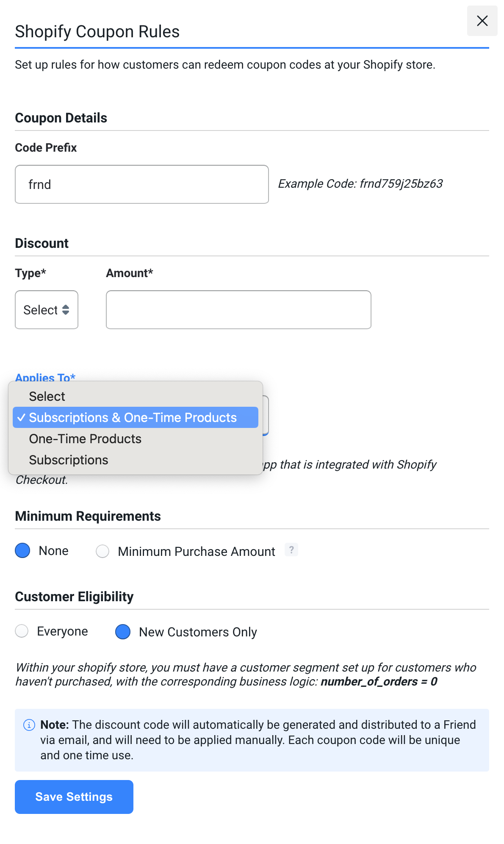Click the info icon in the note box
The height and width of the screenshot is (844, 504).
pyautogui.click(x=29, y=725)
